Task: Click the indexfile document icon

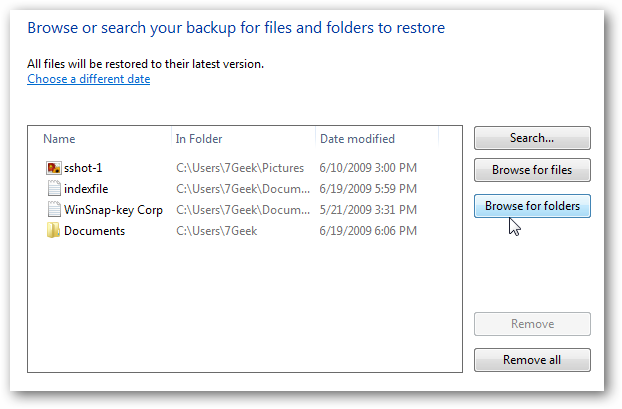Action: [x=54, y=188]
